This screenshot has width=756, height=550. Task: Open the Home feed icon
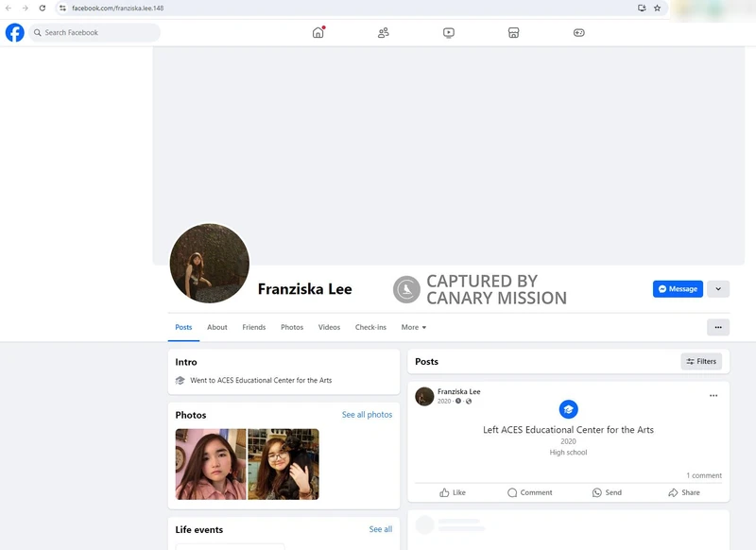coord(318,32)
